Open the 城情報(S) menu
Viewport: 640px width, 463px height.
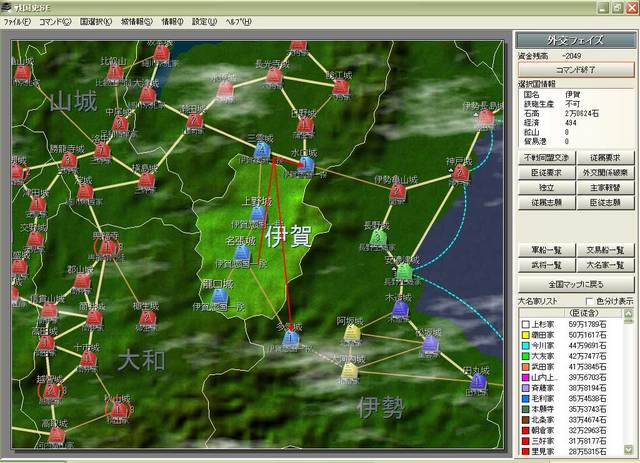point(136,22)
